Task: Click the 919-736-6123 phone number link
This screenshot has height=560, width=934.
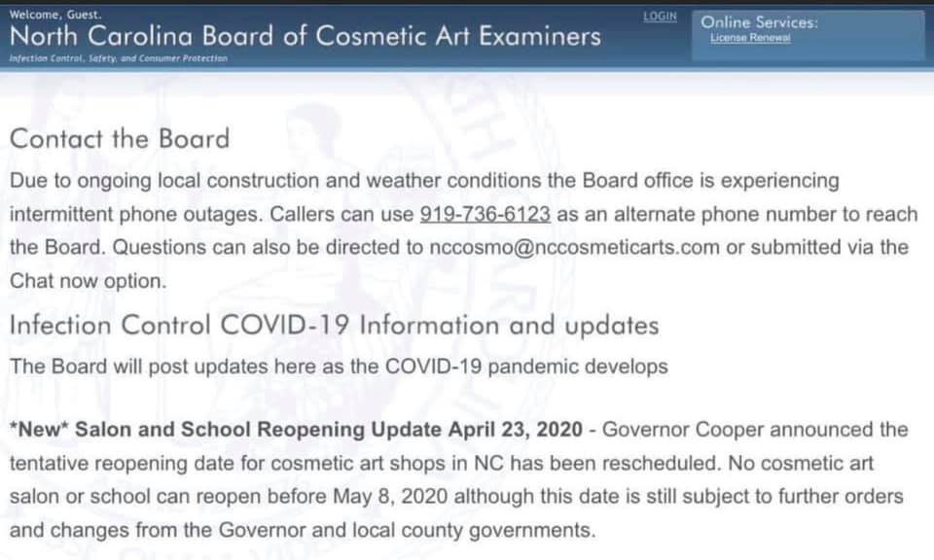Action: pos(485,214)
